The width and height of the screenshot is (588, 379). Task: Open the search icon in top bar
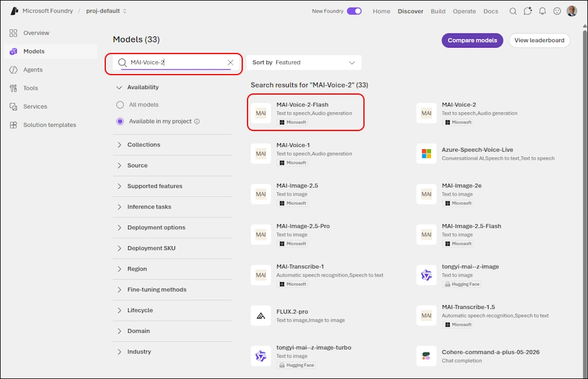click(513, 11)
